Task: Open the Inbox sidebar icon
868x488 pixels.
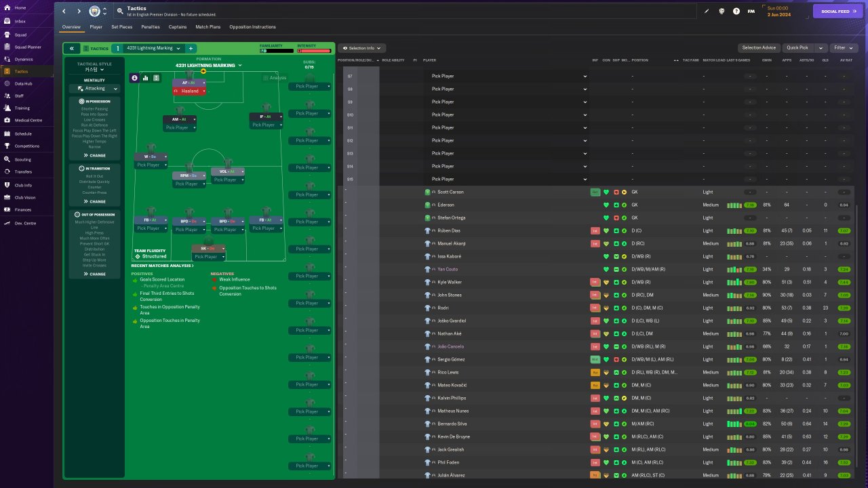Action: [x=7, y=21]
